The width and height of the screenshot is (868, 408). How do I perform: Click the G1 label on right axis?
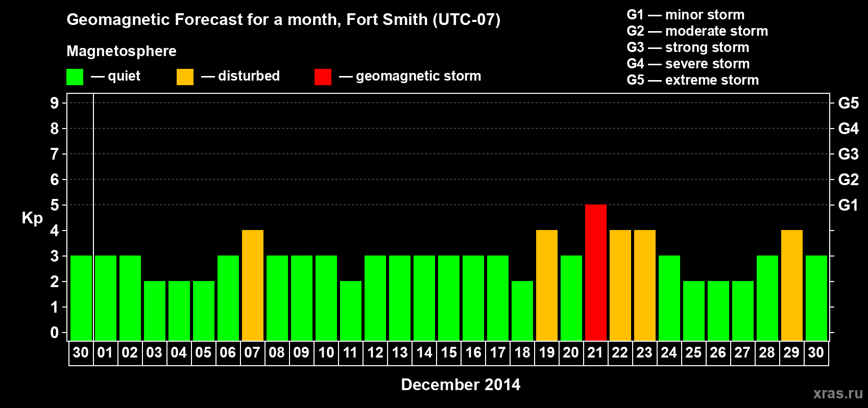[x=848, y=205]
